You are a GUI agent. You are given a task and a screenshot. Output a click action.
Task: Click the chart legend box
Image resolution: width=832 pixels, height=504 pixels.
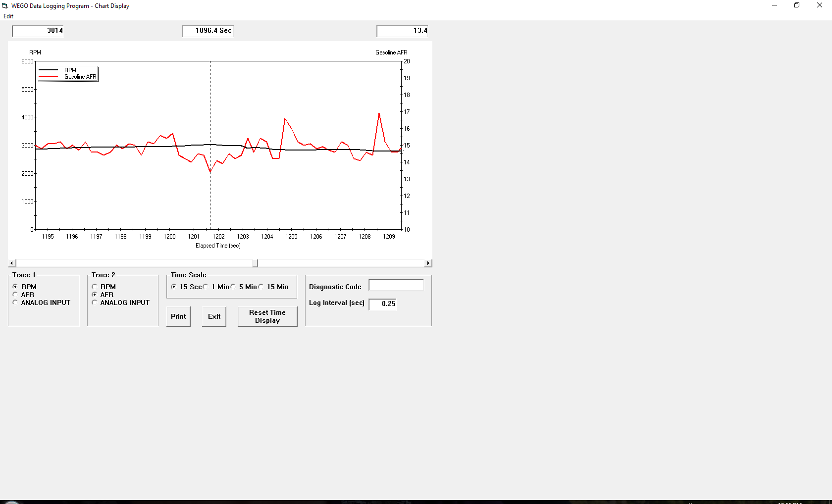click(68, 74)
